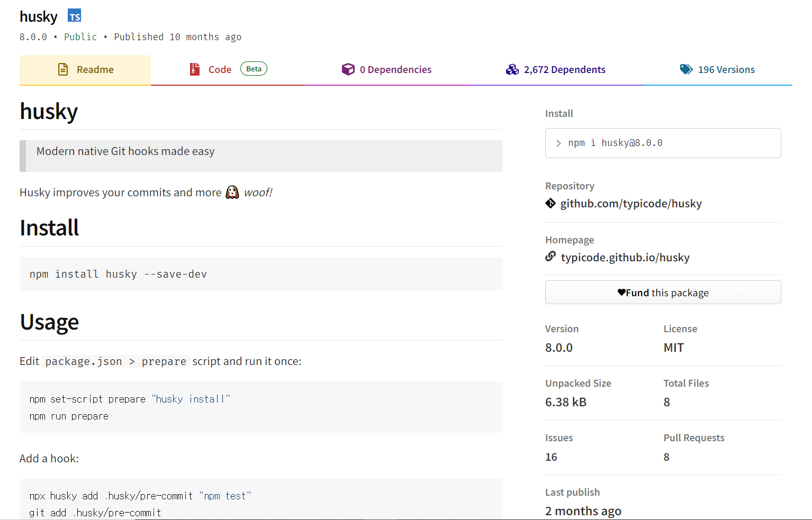The image size is (812, 520).
Task: Click the git repository icon beside github.com/typicode/husky
Action: (551, 203)
